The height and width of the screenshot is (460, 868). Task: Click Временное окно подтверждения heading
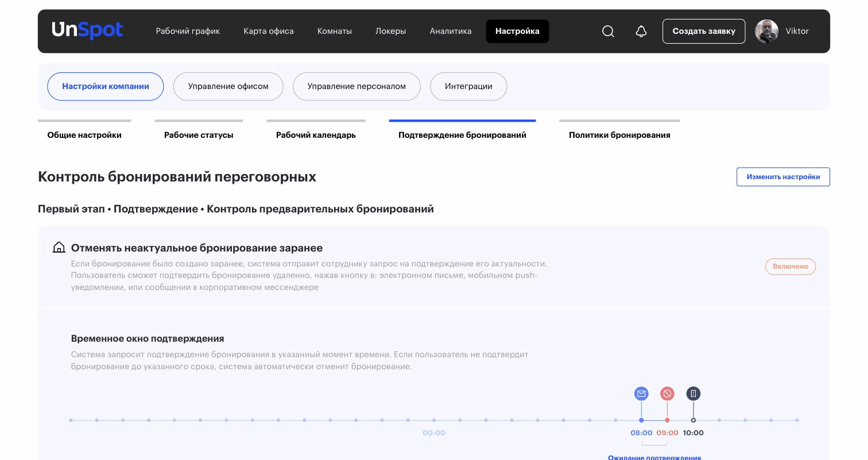click(x=148, y=338)
